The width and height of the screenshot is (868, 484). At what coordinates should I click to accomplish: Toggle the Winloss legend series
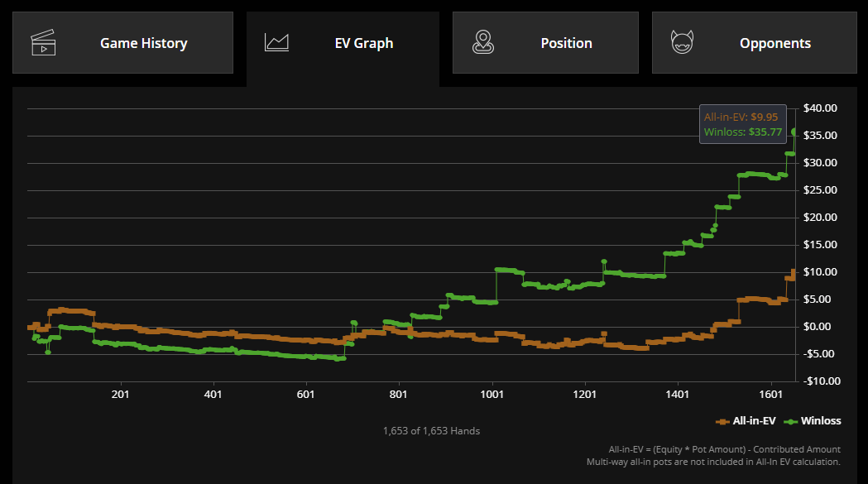[x=813, y=421]
